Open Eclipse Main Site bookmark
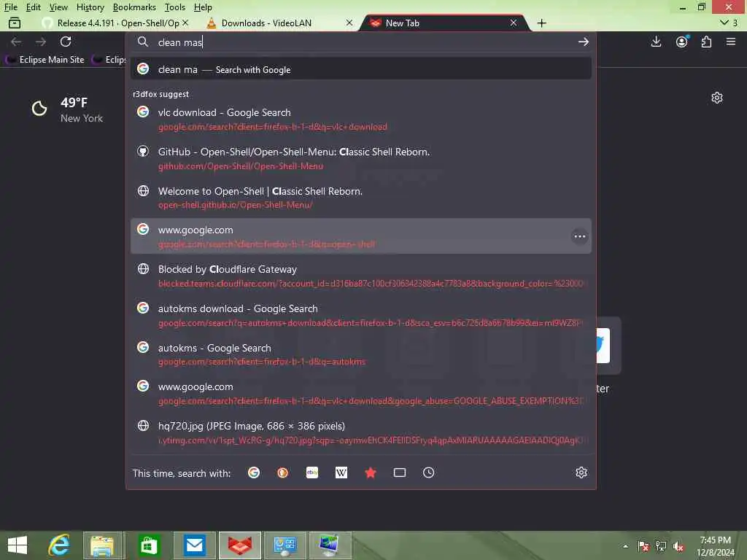Viewport: 747px width, 560px height. click(x=45, y=60)
